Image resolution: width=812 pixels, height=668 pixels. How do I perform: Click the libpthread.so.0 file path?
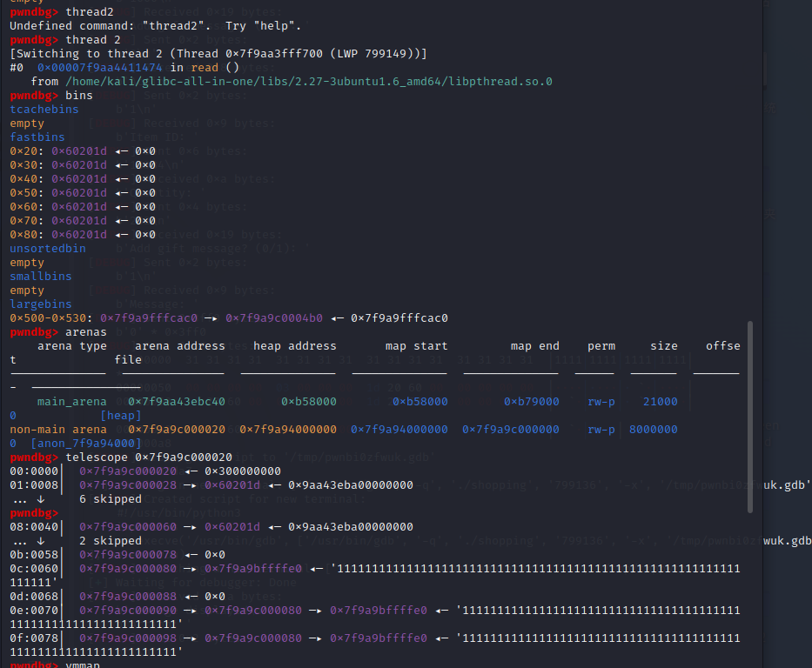click(x=309, y=82)
